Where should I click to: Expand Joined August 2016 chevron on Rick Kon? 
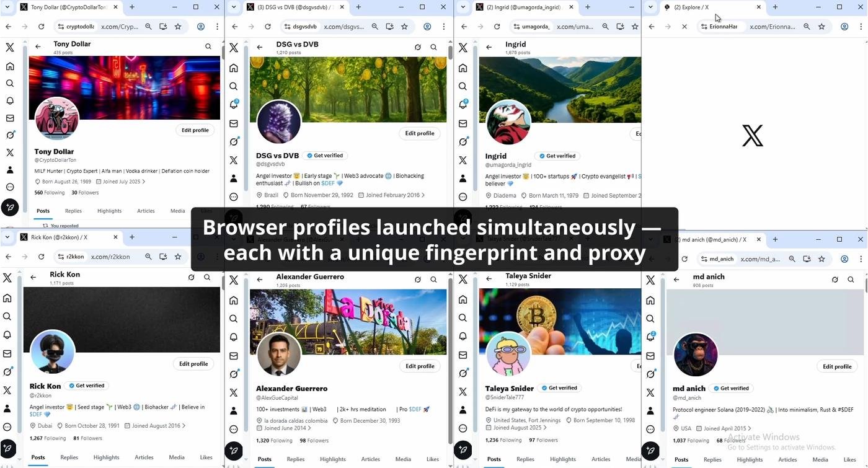[x=184, y=426]
